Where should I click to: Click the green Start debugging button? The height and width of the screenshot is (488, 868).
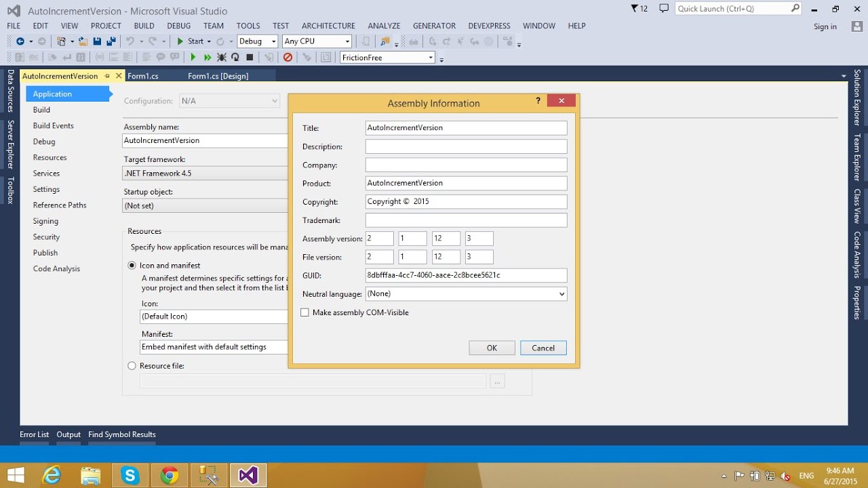tap(191, 41)
